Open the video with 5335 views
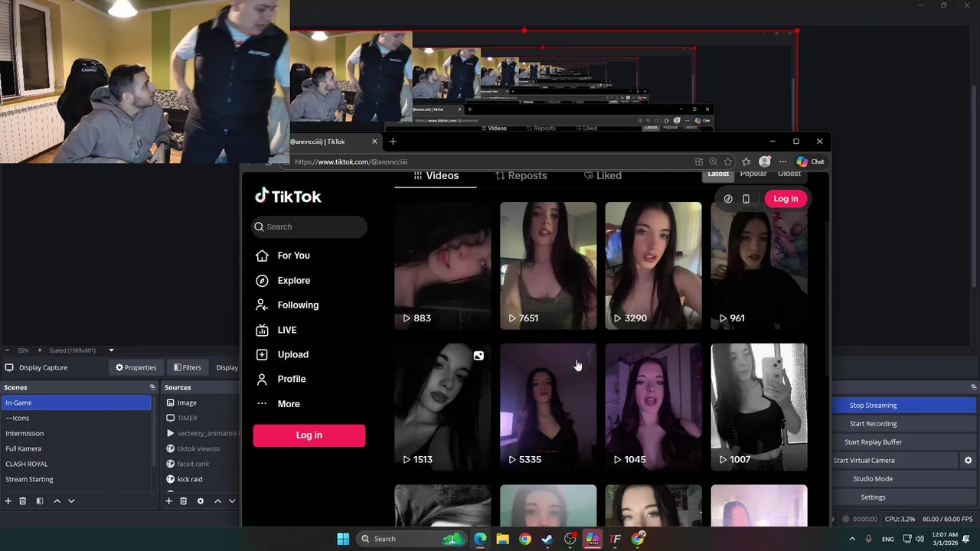 [x=548, y=407]
